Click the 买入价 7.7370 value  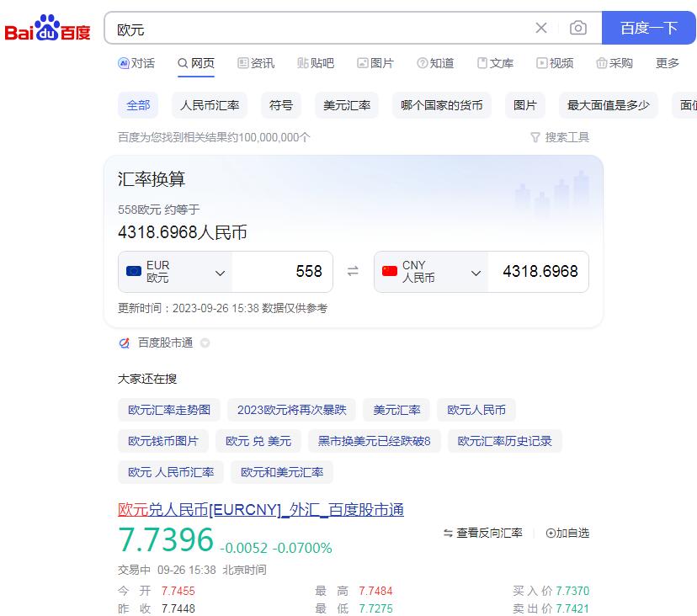click(x=572, y=591)
